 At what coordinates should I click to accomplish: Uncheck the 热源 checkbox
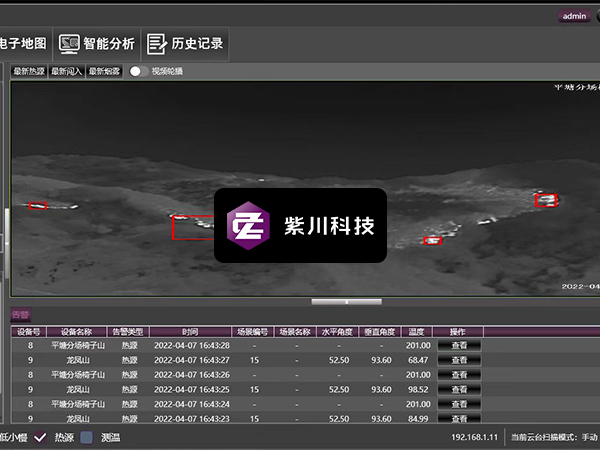(x=40, y=437)
